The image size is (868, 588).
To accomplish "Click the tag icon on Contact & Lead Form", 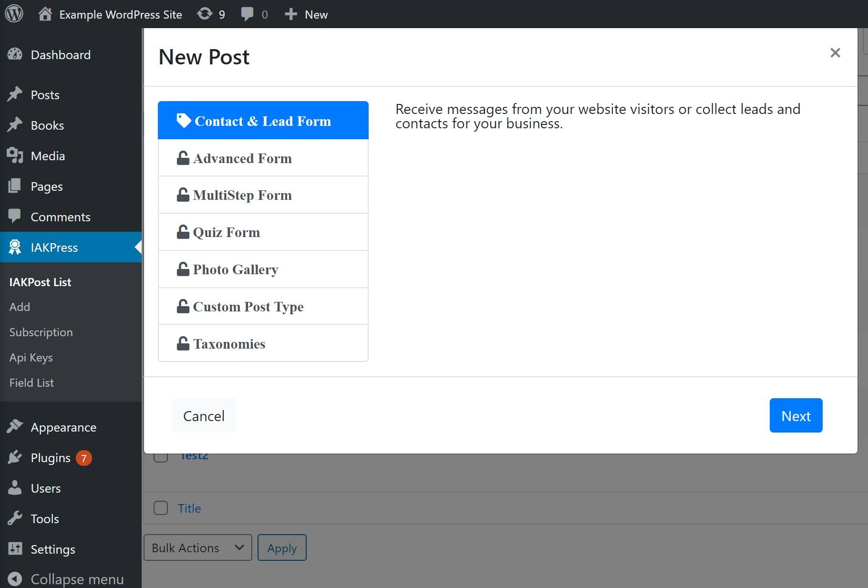I will (184, 121).
